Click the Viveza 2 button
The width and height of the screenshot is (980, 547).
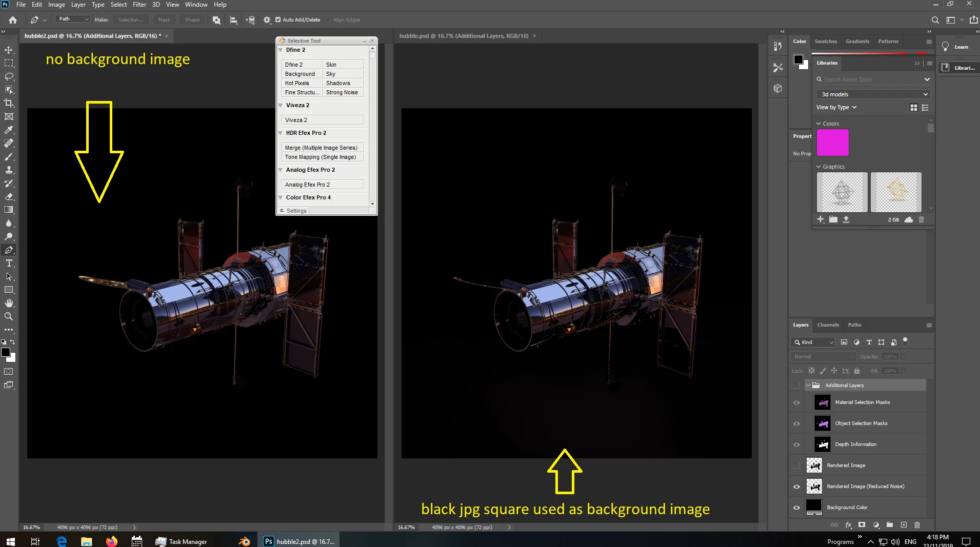323,120
